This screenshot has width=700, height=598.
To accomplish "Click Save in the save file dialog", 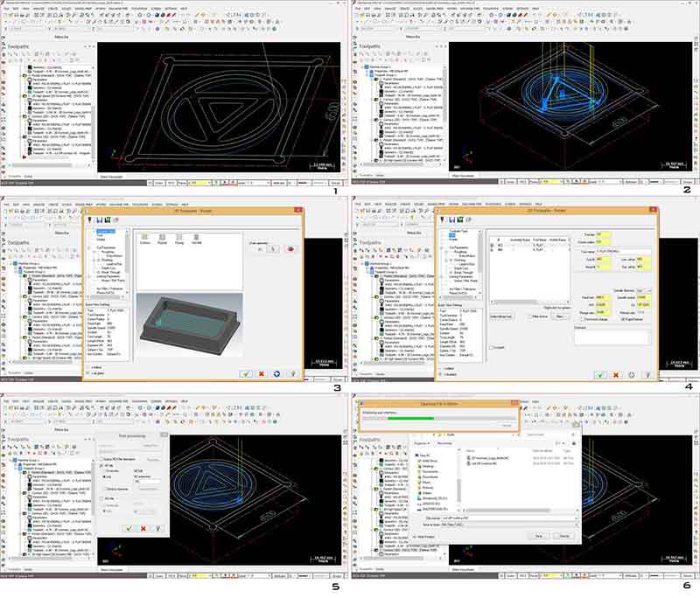I will pyautogui.click(x=539, y=536).
